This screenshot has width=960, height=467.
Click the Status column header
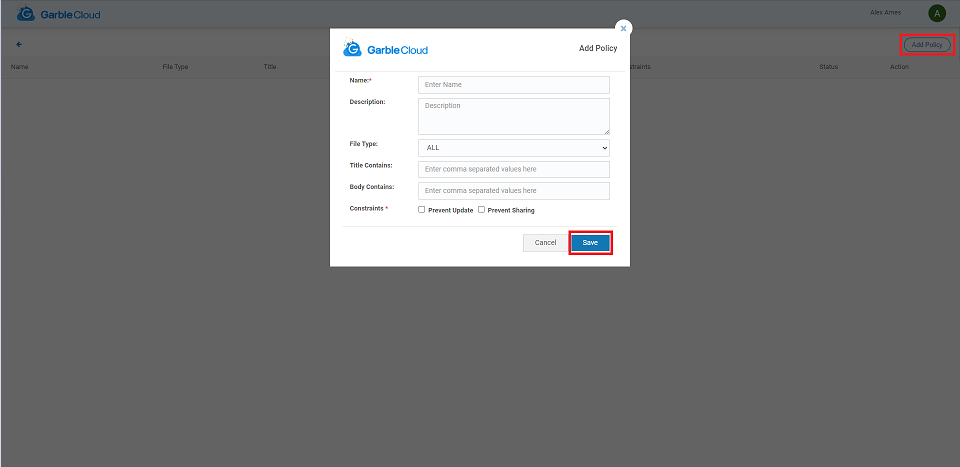click(x=828, y=67)
